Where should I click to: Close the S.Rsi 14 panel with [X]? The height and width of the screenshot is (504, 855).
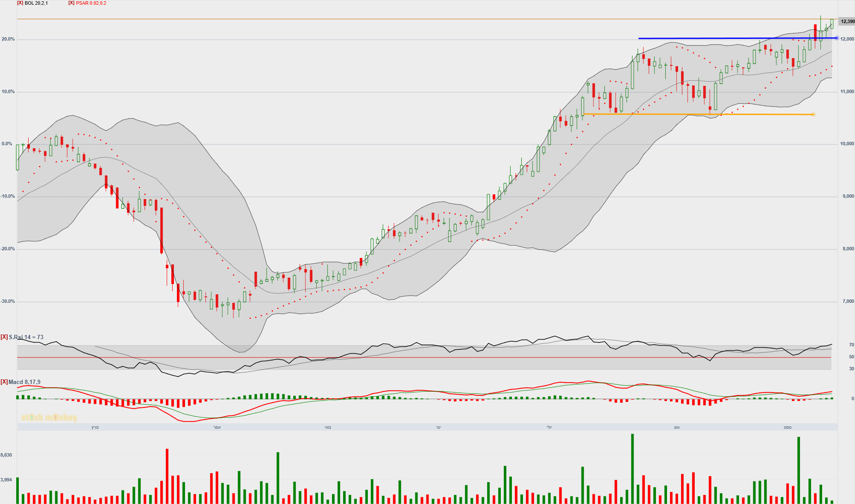4,337
